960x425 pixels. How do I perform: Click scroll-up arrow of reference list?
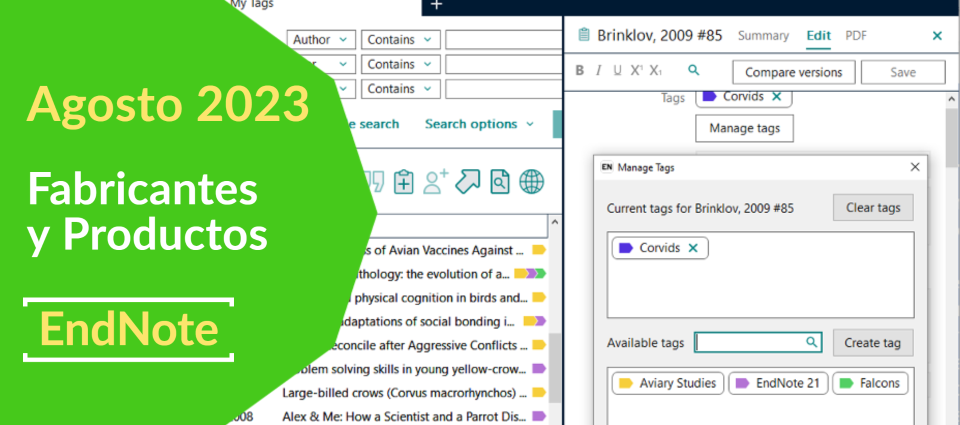pyautogui.click(x=555, y=222)
